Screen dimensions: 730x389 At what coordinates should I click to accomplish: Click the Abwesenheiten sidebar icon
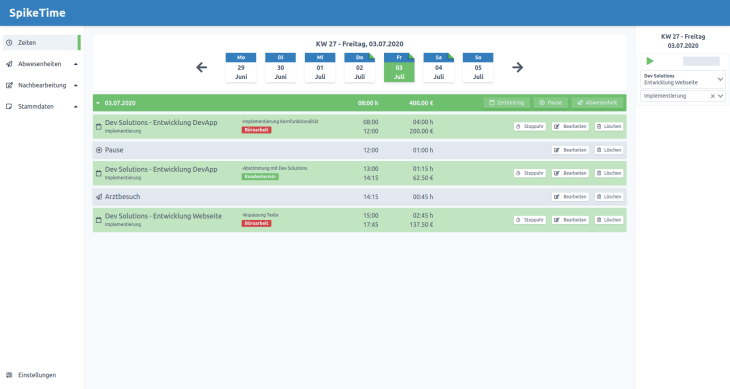click(9, 64)
